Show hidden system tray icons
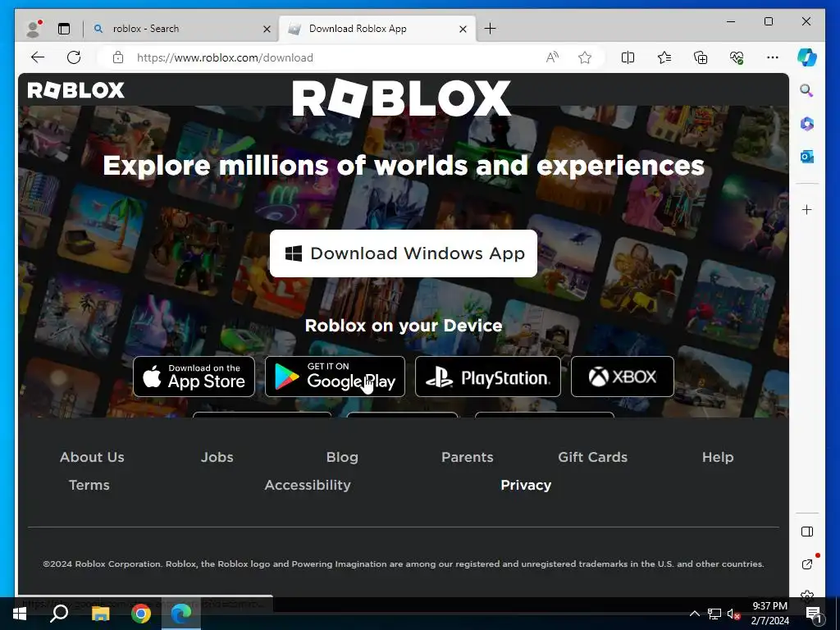The width and height of the screenshot is (840, 630). (x=694, y=614)
